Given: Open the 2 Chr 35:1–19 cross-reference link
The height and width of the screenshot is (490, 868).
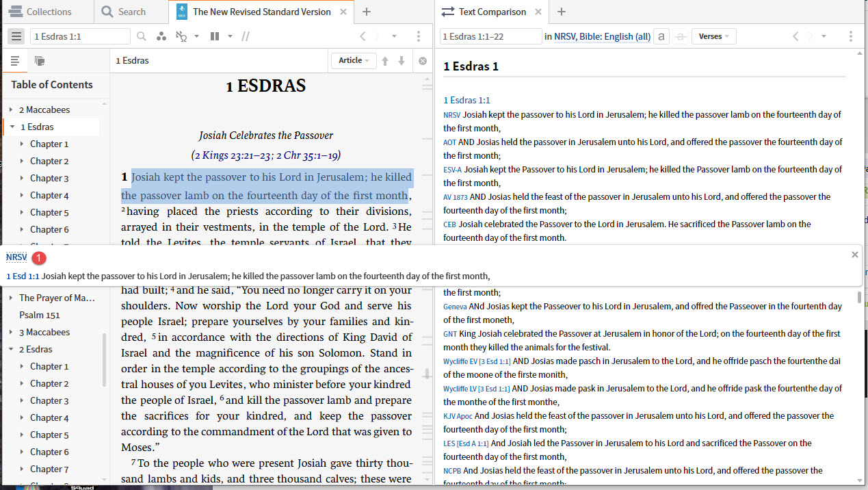Looking at the screenshot, I should [x=306, y=155].
